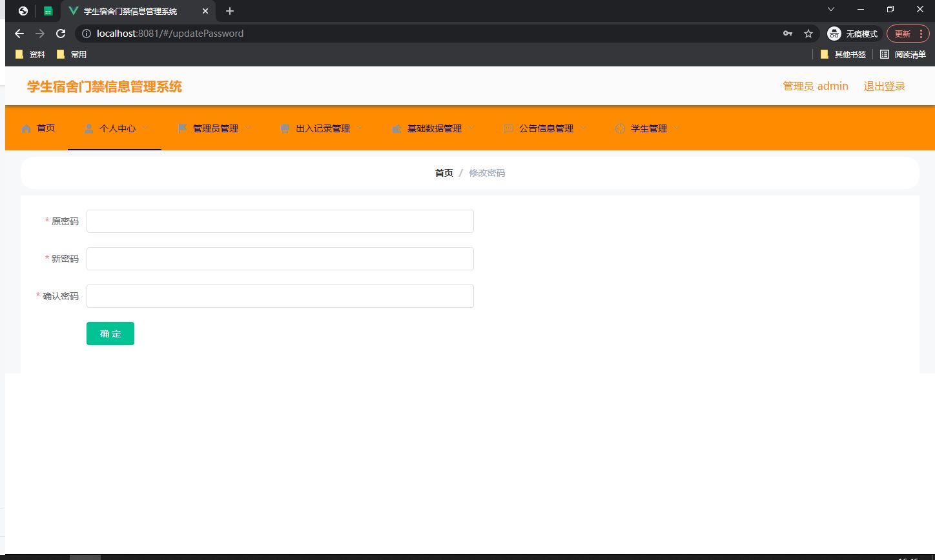The image size is (935, 560).
Task: Expand the 学生管理 dropdown arrow
Action: point(677,128)
